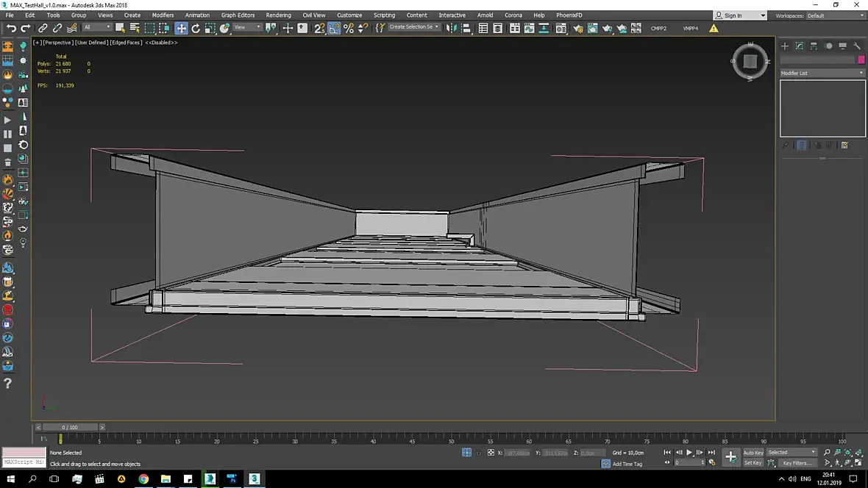This screenshot has width=868, height=488.
Task: Expand the Modifier List dropdown
Action: point(822,73)
